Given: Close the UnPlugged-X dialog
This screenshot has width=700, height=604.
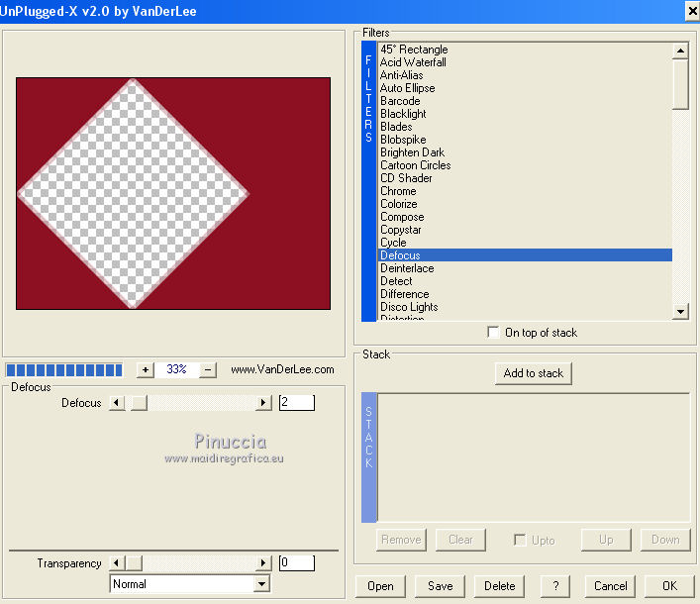Looking at the screenshot, I should click(x=692, y=11).
